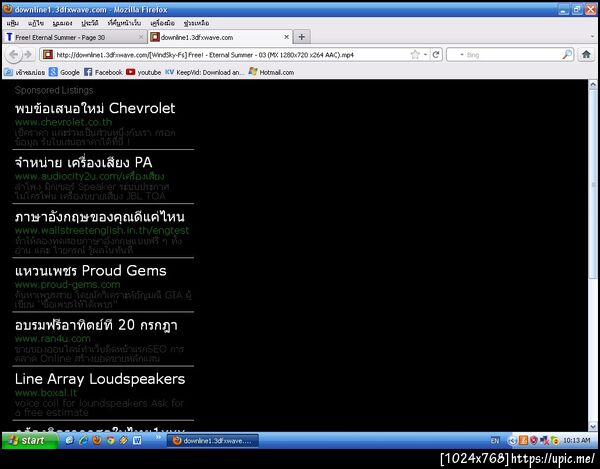Image resolution: width=600 pixels, height=469 pixels.
Task: Click the page scrollbar up arrow
Action: [x=593, y=84]
